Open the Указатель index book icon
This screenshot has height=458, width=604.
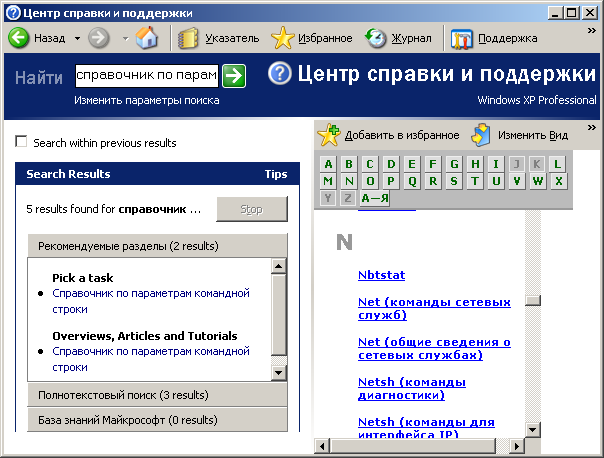pyautogui.click(x=188, y=38)
